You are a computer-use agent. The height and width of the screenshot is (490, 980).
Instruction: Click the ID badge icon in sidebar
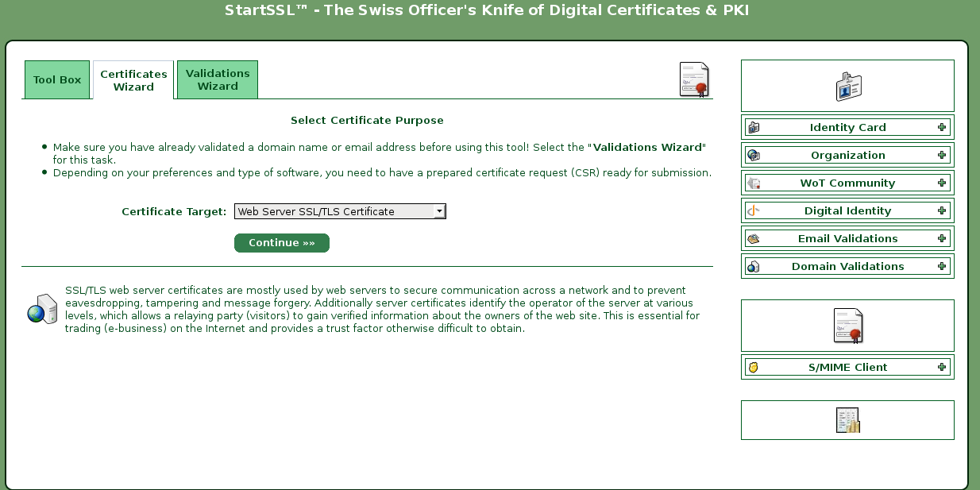pyautogui.click(x=847, y=86)
